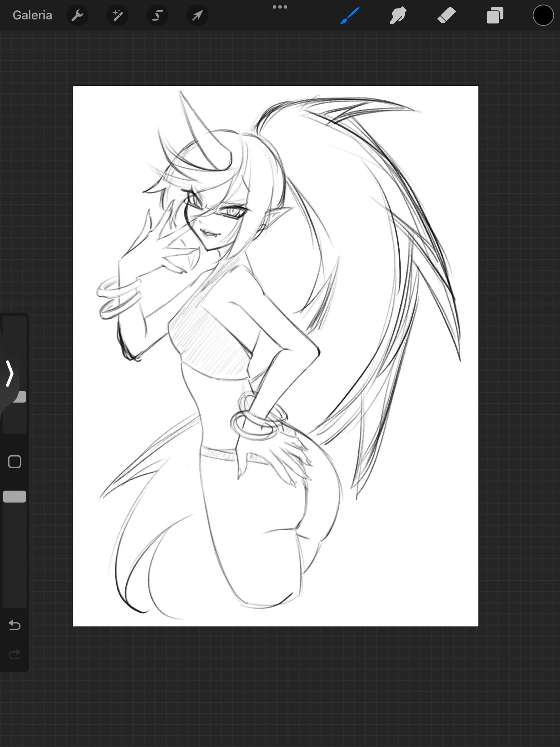Screen dimensions: 560x747
Task: Activate the Selection tool S icon
Action: coord(157,15)
